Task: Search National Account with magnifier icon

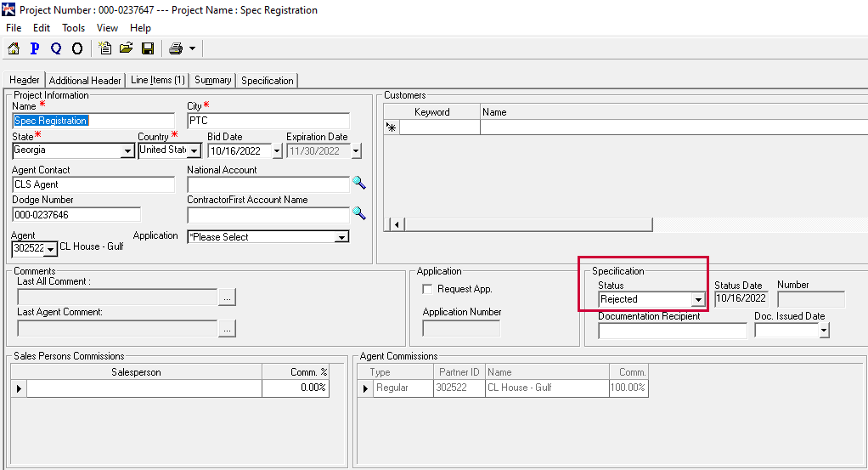Action: point(358,184)
